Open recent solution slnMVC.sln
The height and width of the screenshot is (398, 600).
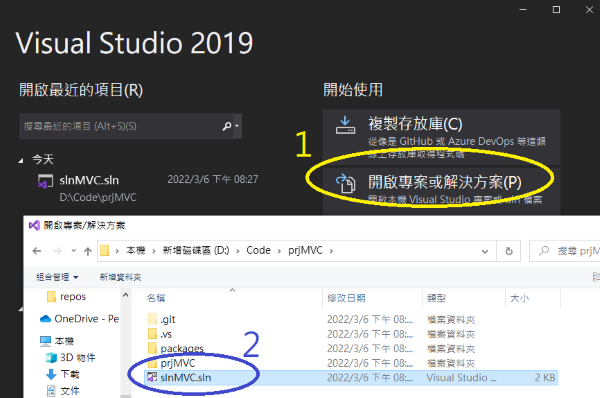click(148, 188)
